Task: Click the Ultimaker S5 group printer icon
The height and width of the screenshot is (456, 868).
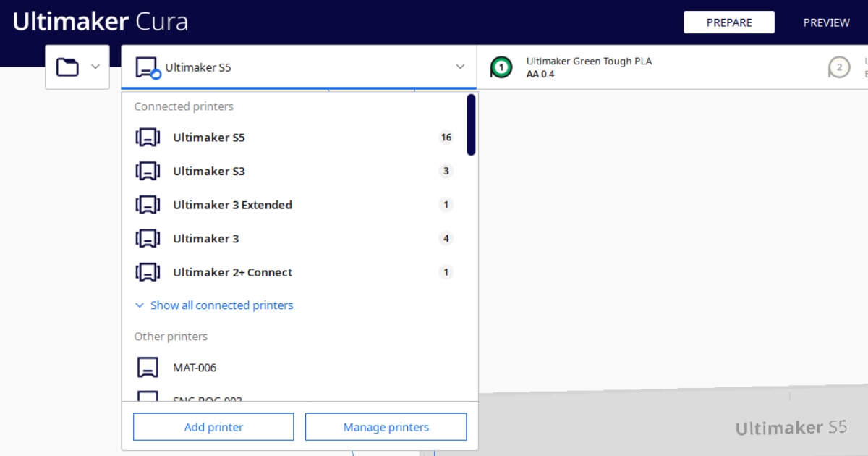Action: (x=148, y=138)
